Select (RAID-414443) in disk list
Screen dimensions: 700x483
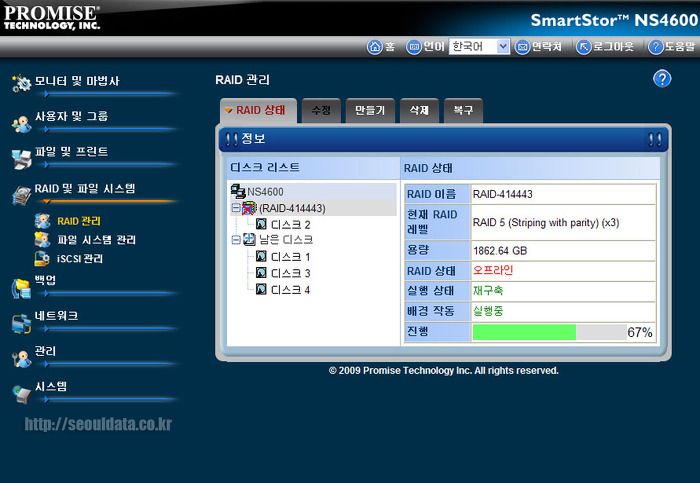(292, 208)
